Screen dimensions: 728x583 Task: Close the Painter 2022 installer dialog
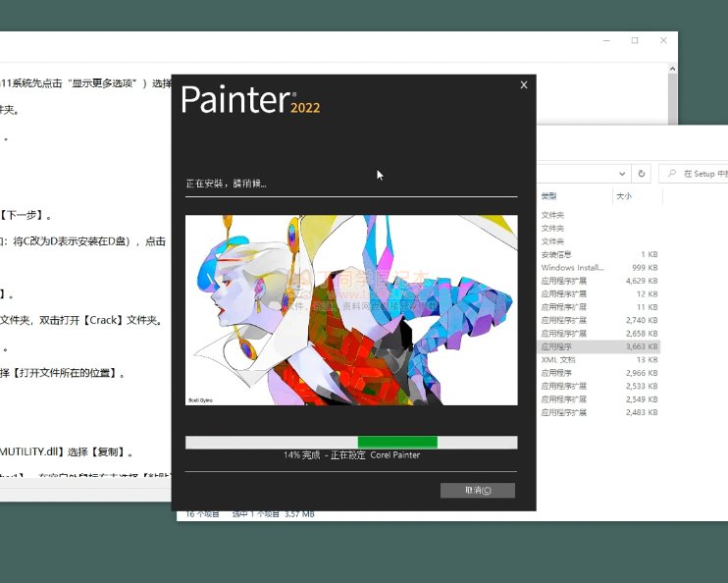click(x=523, y=85)
